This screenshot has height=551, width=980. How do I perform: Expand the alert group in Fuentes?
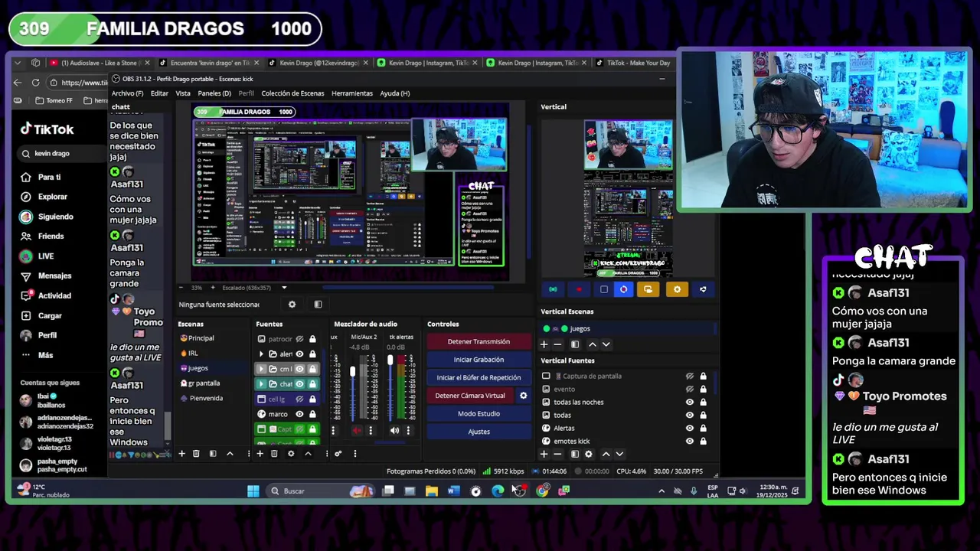point(261,354)
